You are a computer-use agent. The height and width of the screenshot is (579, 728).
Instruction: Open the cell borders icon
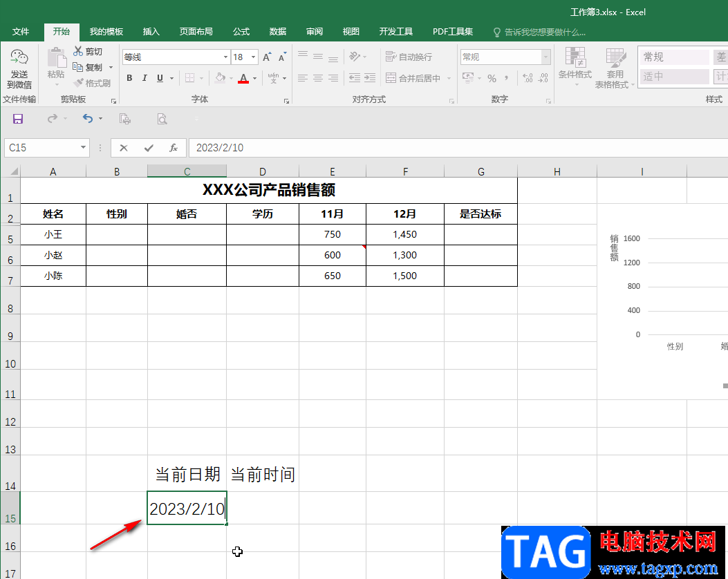click(190, 78)
